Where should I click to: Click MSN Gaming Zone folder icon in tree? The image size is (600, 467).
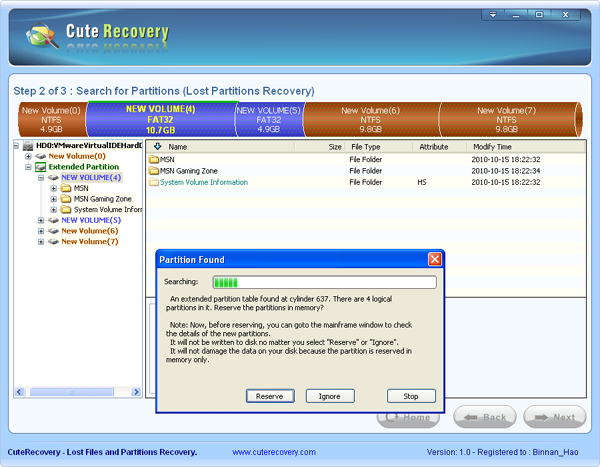pos(66,199)
